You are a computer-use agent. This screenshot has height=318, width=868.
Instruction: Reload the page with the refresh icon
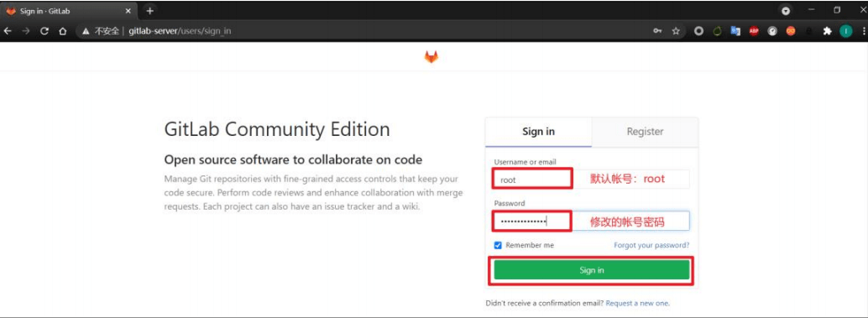tap(44, 32)
